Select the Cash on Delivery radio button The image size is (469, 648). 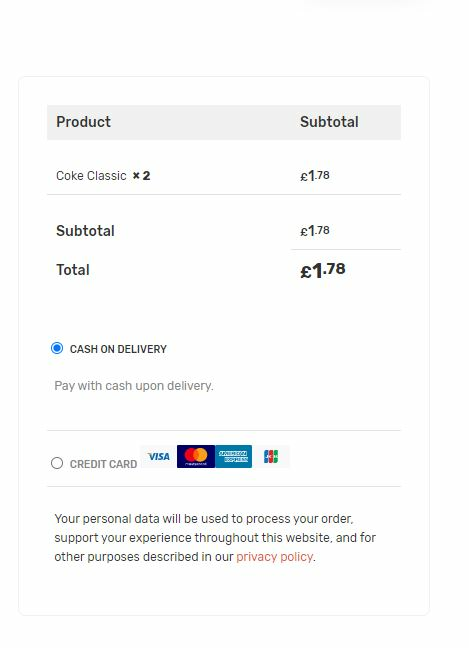click(57, 348)
